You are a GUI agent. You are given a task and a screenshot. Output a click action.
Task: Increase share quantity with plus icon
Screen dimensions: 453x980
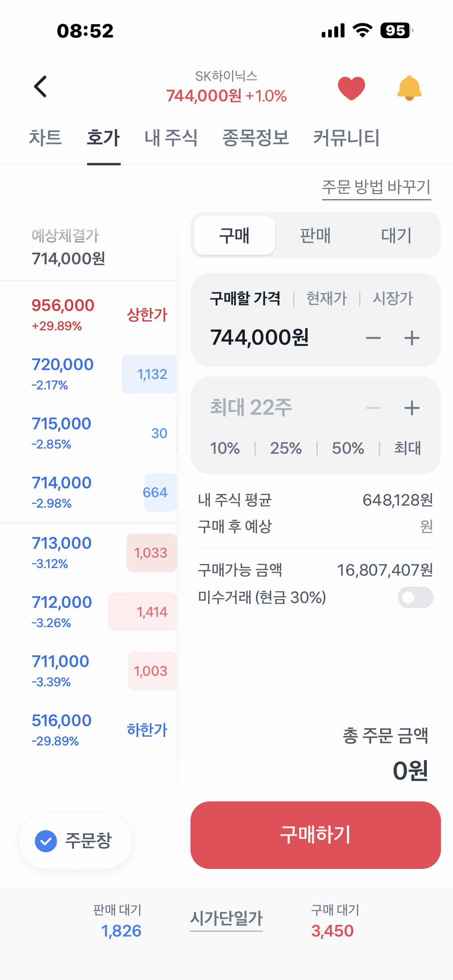point(412,408)
